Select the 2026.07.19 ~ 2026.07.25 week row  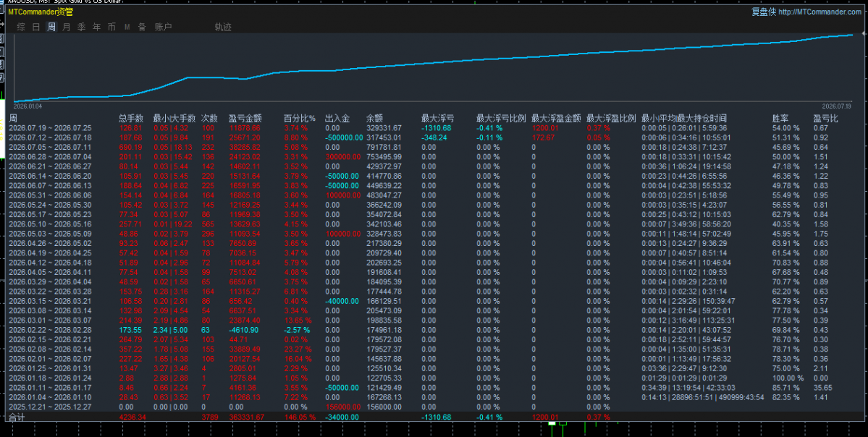point(430,128)
